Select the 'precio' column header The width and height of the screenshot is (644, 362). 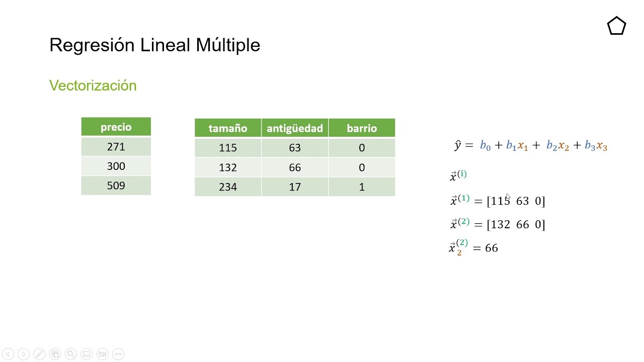116,127
